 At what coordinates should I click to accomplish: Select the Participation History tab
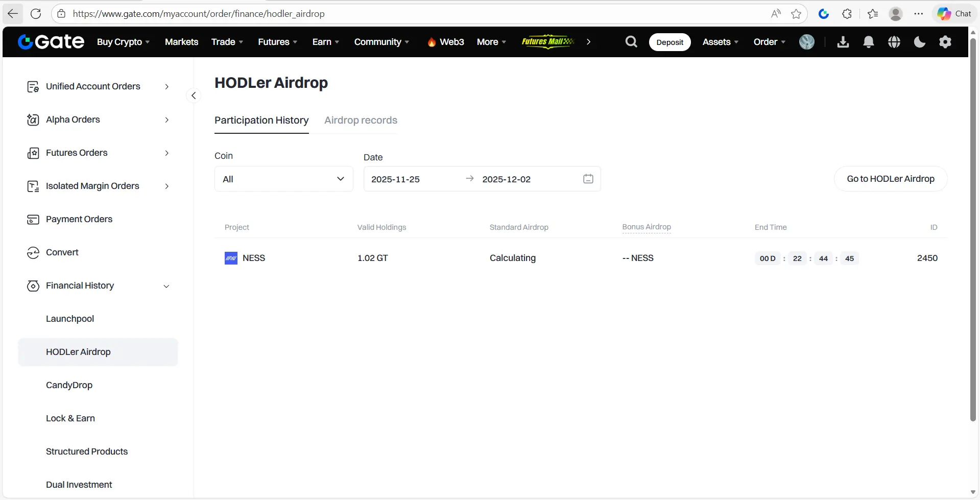pyautogui.click(x=261, y=121)
